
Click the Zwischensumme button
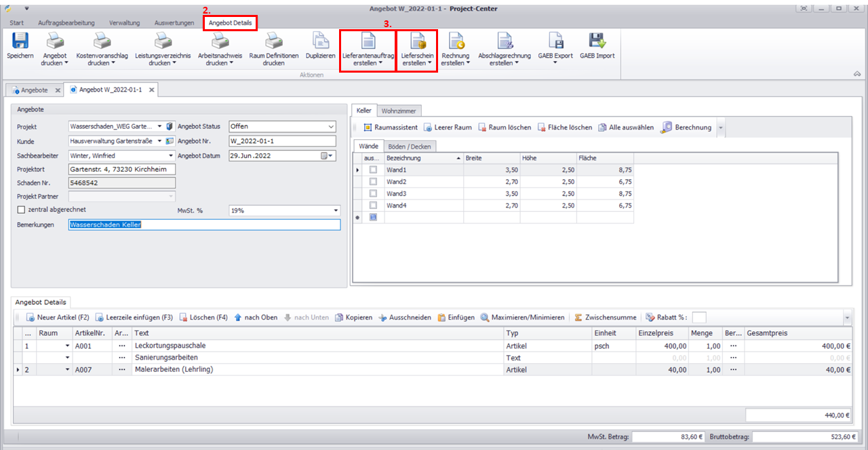tap(605, 317)
